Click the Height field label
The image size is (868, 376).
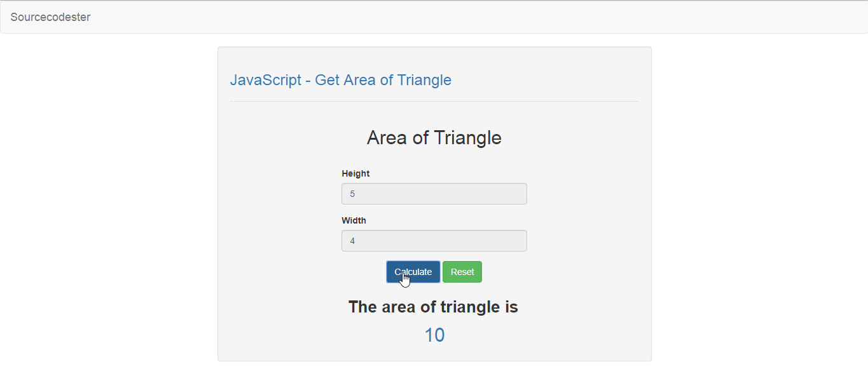click(355, 173)
